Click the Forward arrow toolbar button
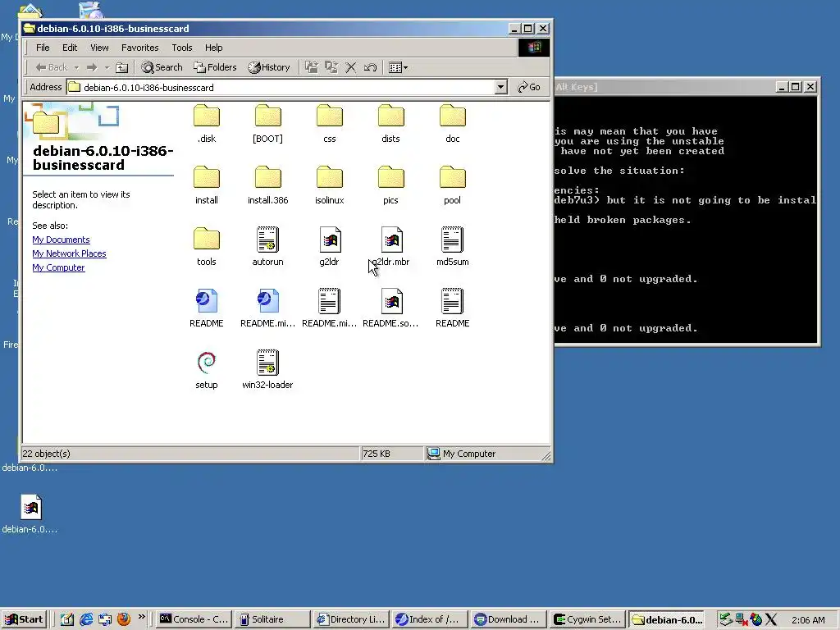The image size is (840, 630). point(92,67)
